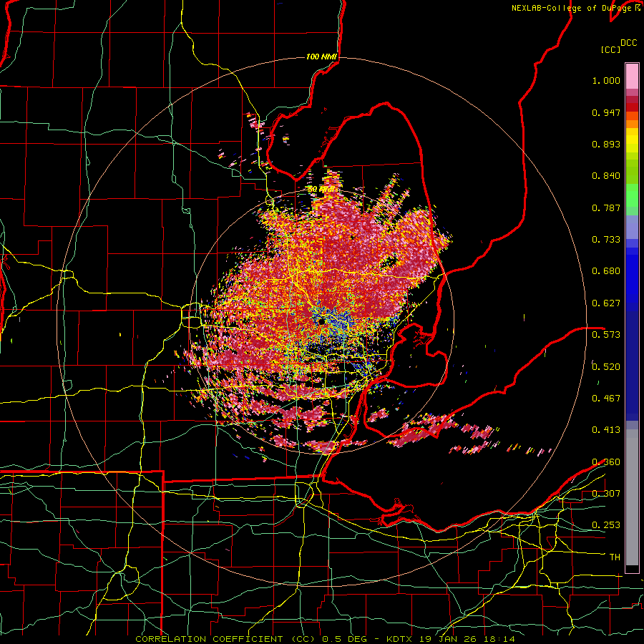This screenshot has width=644, height=644.
Task: Click the 0.307 scale value
Action: coord(606,493)
